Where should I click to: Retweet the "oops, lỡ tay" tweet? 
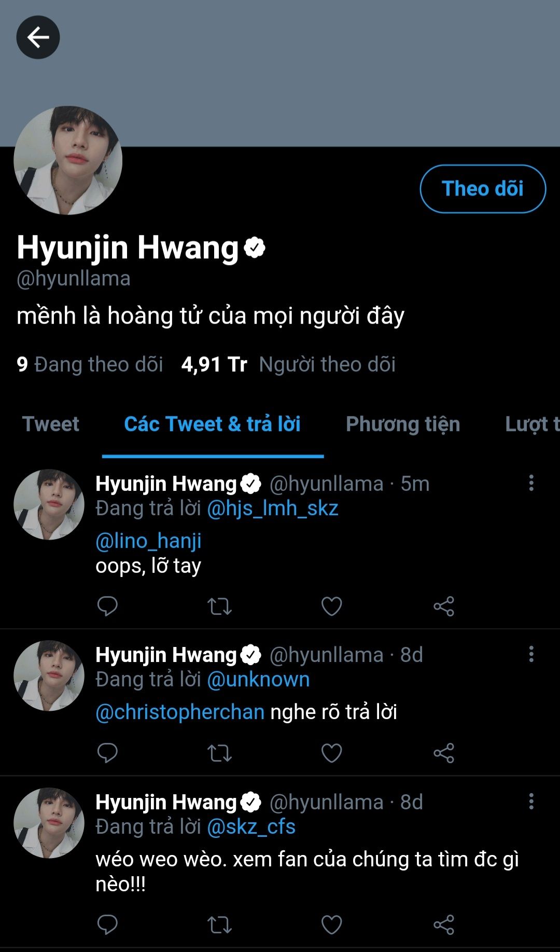click(219, 606)
